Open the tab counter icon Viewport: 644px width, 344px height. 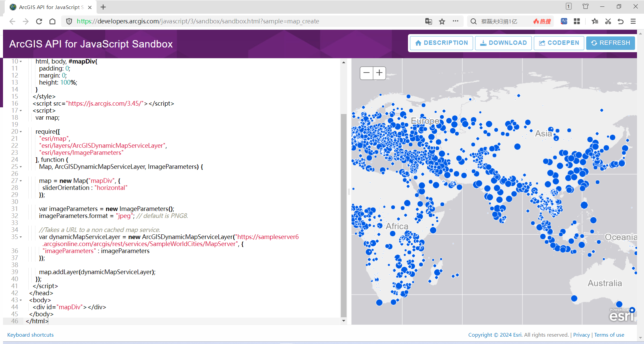pyautogui.click(x=569, y=6)
